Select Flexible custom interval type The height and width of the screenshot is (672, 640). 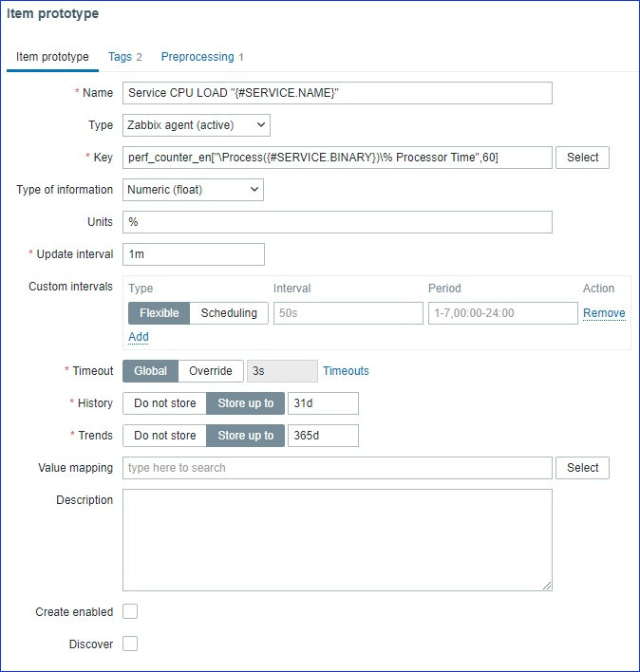pos(160,313)
